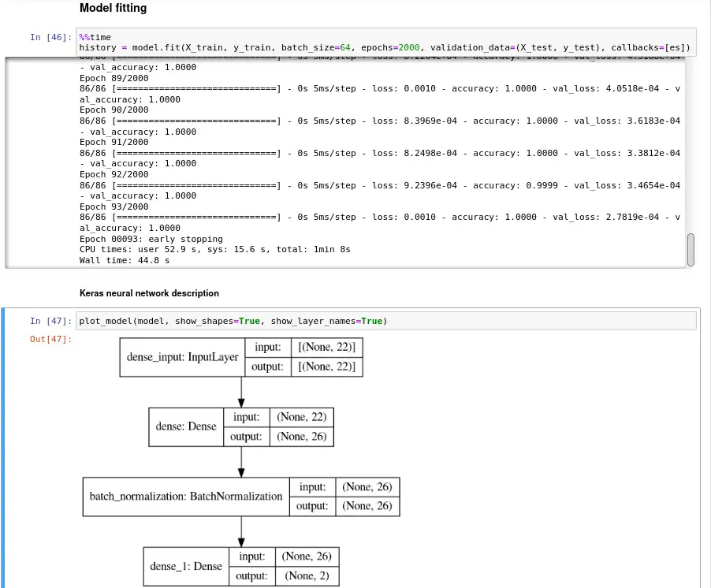This screenshot has width=711, height=588.
Task: Click the 'In [46]:' prompt label
Action: click(50, 37)
